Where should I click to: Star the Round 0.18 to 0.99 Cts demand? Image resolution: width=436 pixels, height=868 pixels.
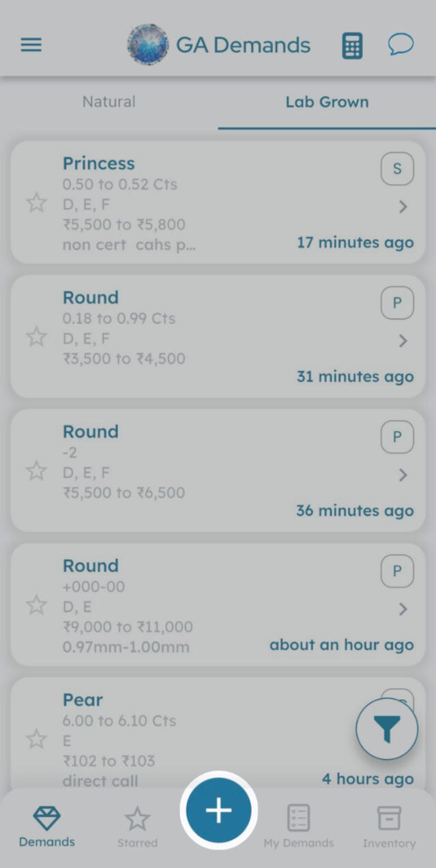click(x=36, y=337)
